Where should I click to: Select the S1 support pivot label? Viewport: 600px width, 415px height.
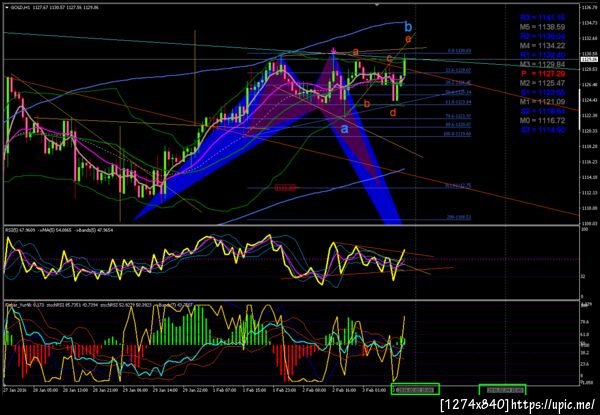coord(542,93)
